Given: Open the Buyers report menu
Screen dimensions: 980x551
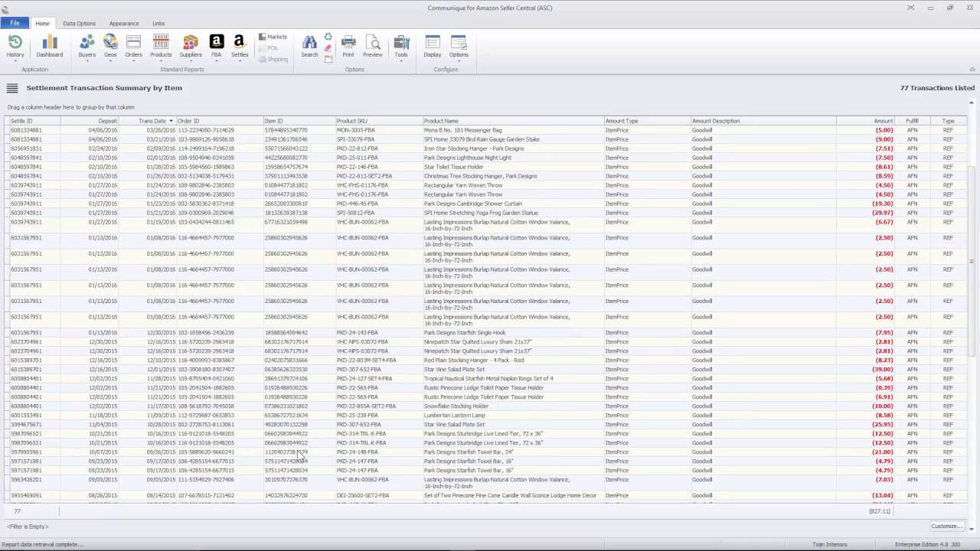Looking at the screenshot, I should tap(87, 46).
